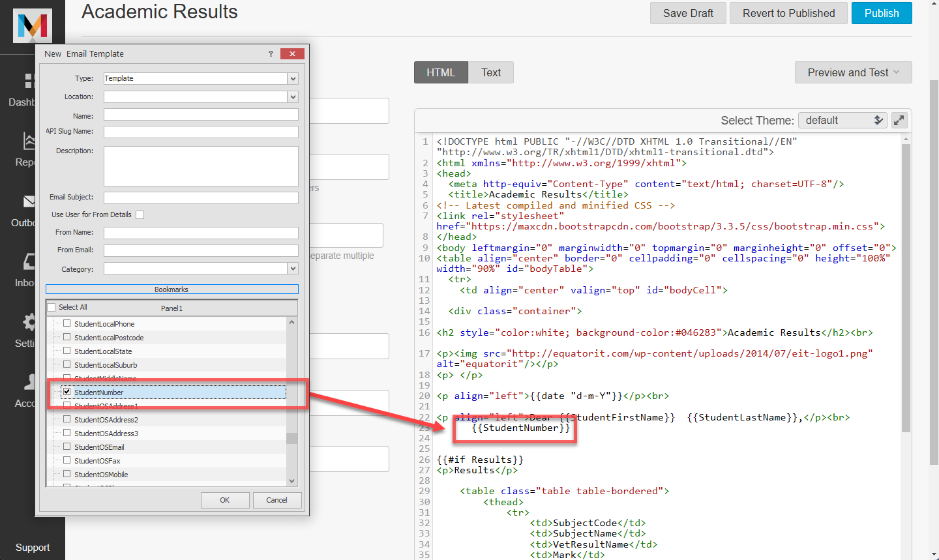Image resolution: width=939 pixels, height=560 pixels.
Task: Open the Account person icon
Action: pos(29,381)
